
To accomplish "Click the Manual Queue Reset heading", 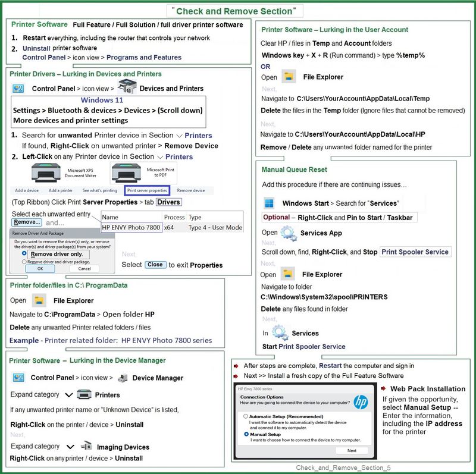I will click(295, 169).
